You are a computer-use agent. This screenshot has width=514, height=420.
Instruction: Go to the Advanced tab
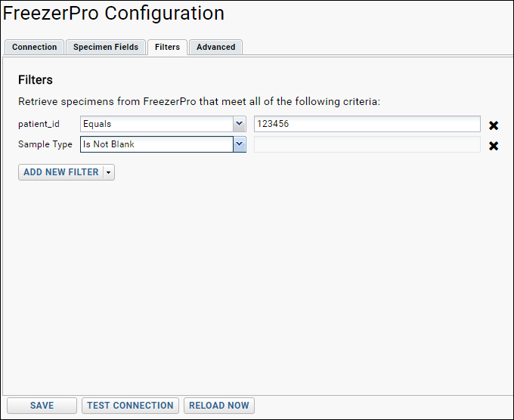tap(215, 47)
